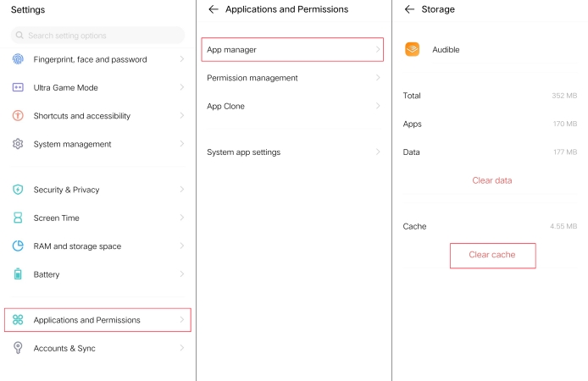Expand System app settings chevron
The height and width of the screenshot is (381, 588).
(378, 152)
